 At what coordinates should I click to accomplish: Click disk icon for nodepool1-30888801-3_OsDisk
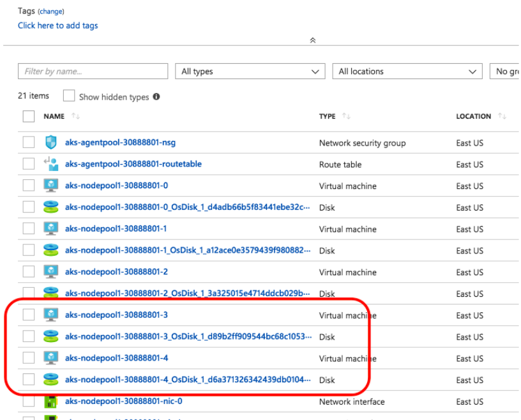pos(51,336)
